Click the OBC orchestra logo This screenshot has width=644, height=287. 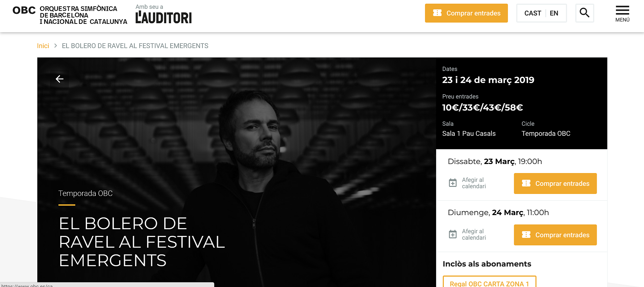(x=70, y=15)
